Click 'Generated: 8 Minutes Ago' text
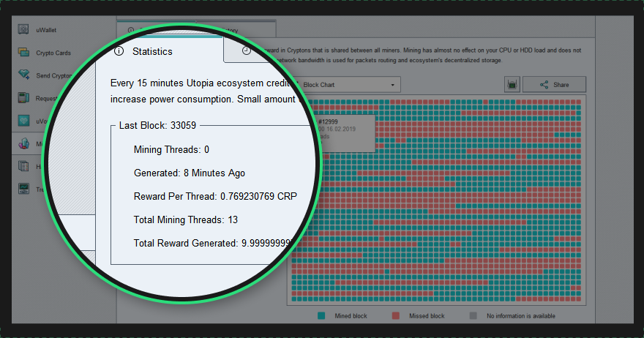644x338 pixels. pos(190,173)
